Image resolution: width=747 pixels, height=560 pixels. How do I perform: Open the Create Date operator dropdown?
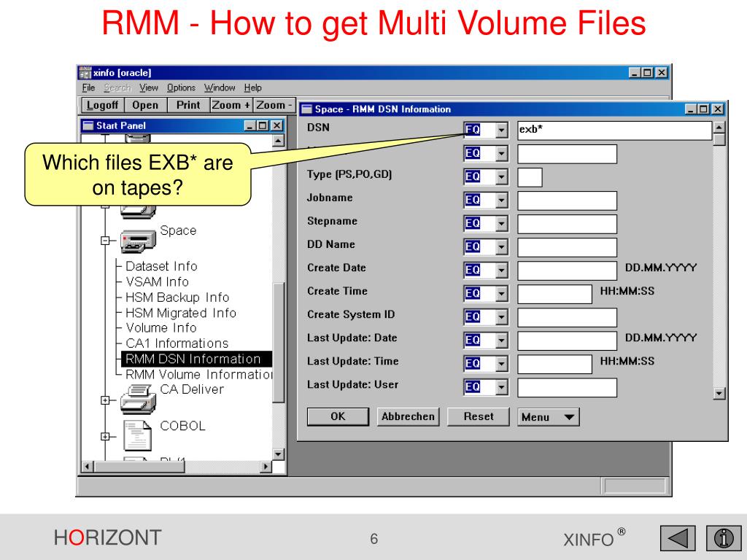click(x=501, y=270)
